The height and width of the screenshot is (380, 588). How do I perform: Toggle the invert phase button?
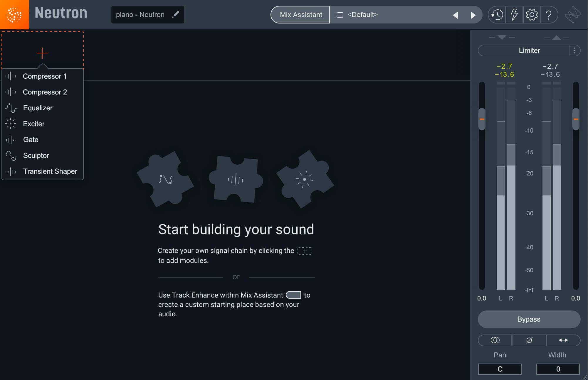529,340
